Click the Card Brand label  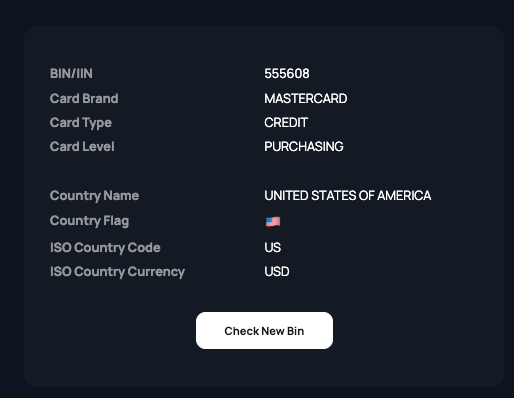pos(84,98)
